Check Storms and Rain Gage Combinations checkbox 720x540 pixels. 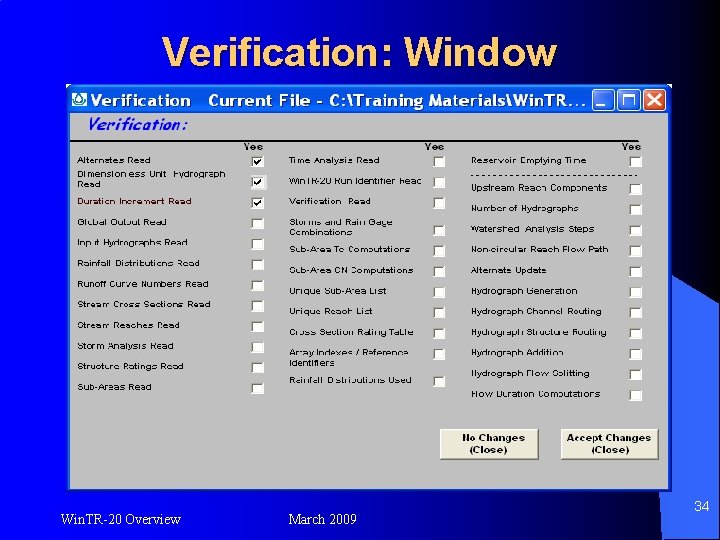pyautogui.click(x=439, y=230)
